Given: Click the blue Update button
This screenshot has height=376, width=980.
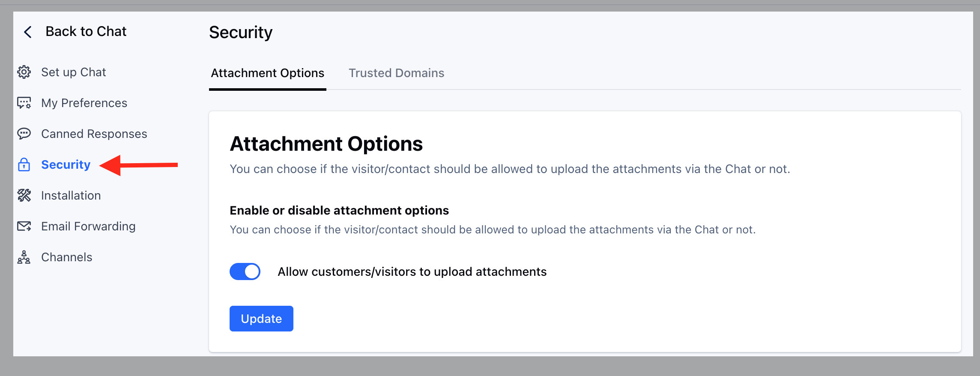Looking at the screenshot, I should (x=261, y=319).
